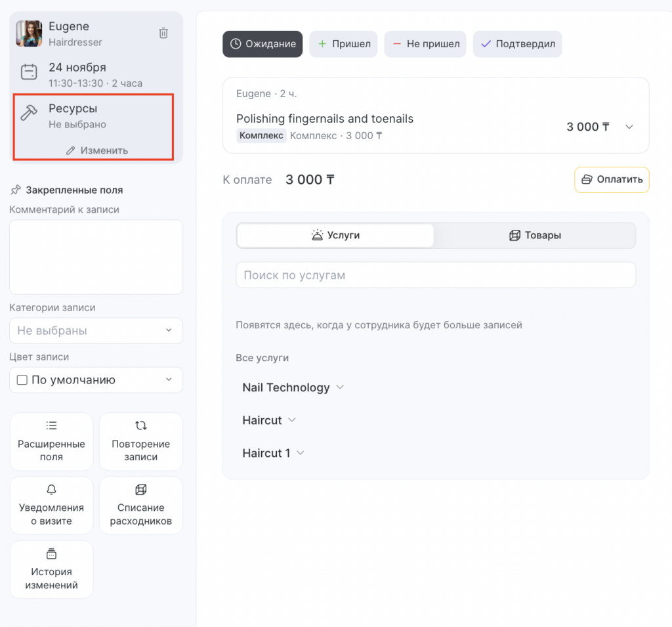Image resolution: width=672 pixels, height=627 pixels.
Task: Click the hammer icon for Ресурсы
Action: pos(29,113)
